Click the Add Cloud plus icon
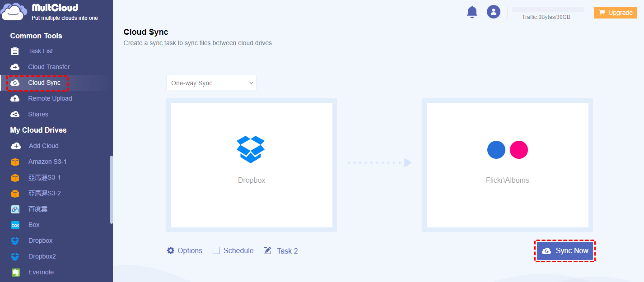Image resolution: width=644 pixels, height=282 pixels. click(15, 146)
